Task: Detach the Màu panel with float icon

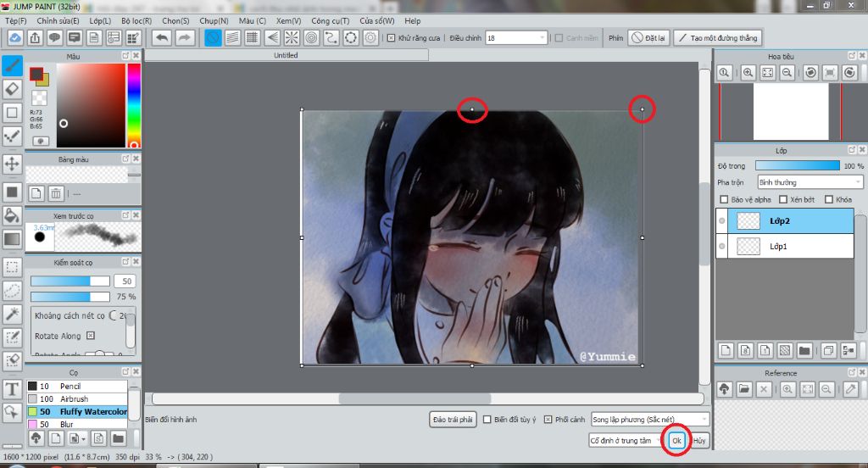Action: 125,56
